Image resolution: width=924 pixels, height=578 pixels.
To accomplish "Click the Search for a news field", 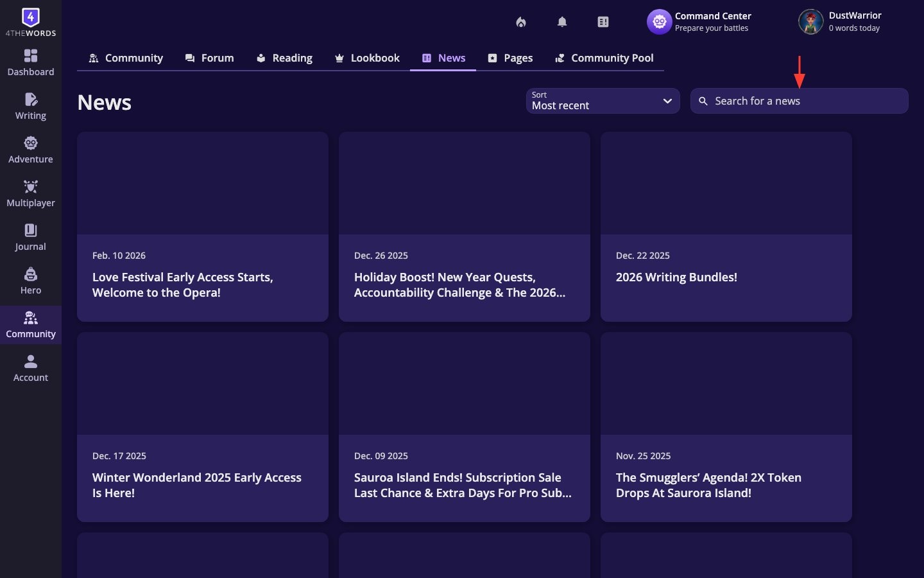I will click(x=799, y=101).
